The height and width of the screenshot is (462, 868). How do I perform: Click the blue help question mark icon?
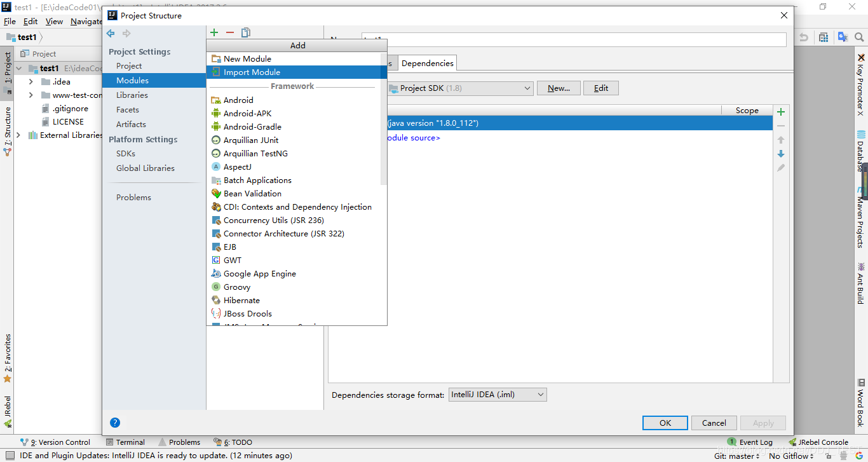[115, 423]
